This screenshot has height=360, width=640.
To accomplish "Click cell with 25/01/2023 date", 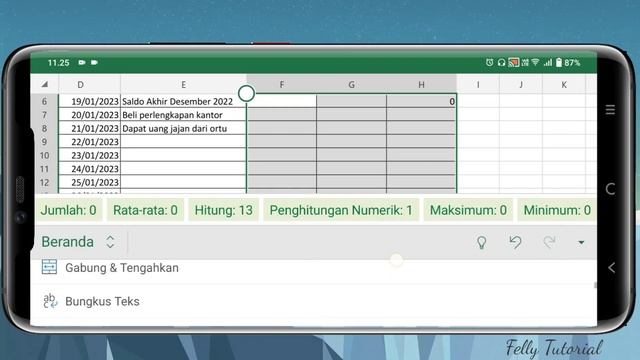I will click(x=89, y=182).
